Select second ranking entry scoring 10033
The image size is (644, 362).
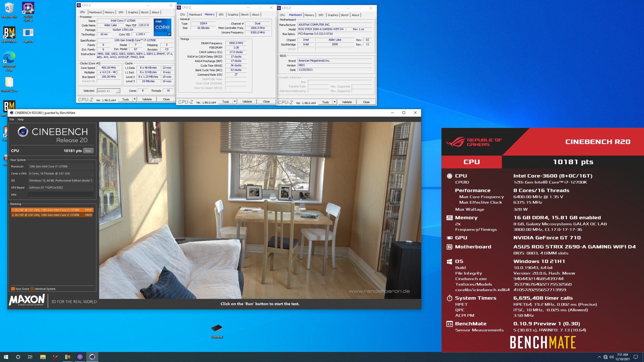coord(52,215)
